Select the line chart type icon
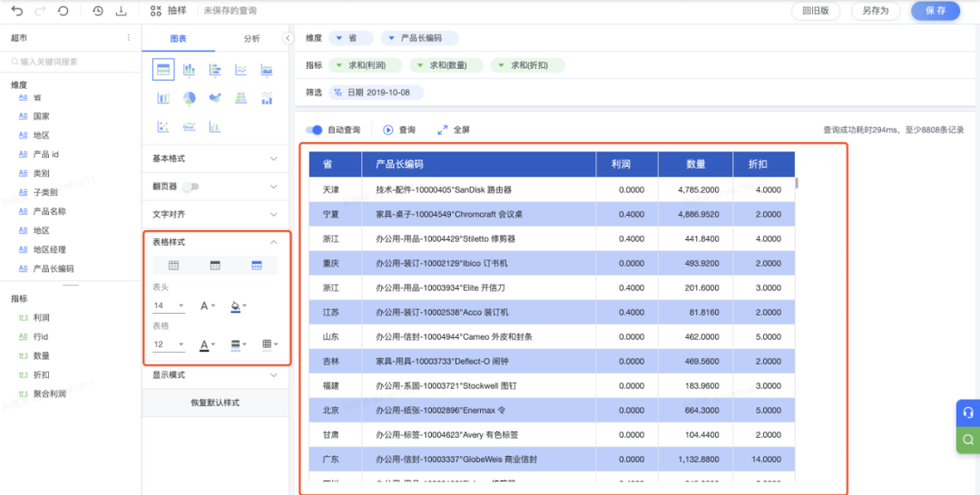The image size is (980, 495). tap(241, 70)
